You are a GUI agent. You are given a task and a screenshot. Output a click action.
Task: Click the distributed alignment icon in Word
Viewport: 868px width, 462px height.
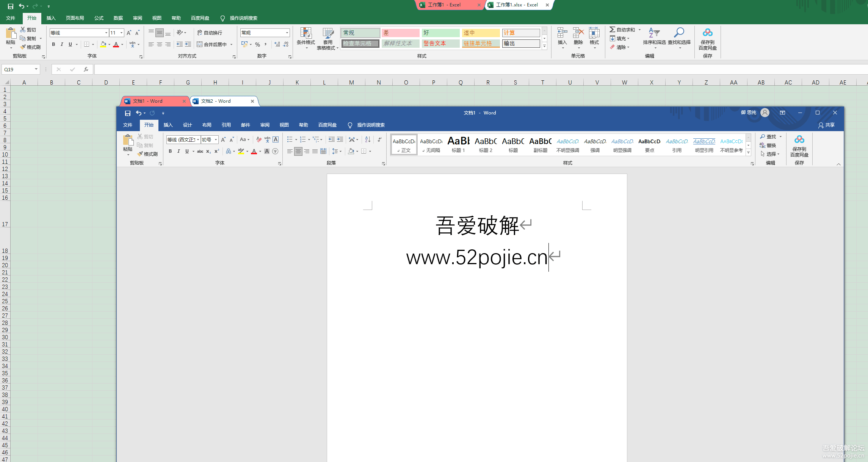pyautogui.click(x=323, y=151)
